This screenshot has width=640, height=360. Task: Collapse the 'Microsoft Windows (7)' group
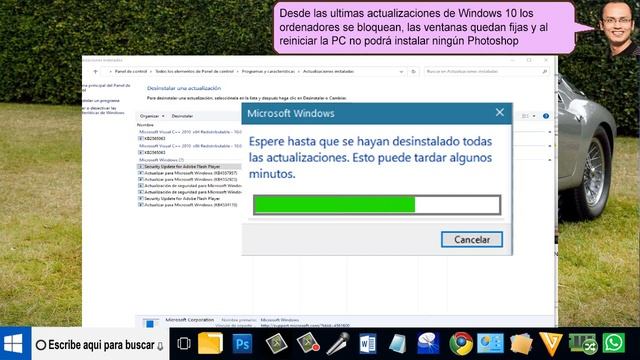(x=549, y=160)
